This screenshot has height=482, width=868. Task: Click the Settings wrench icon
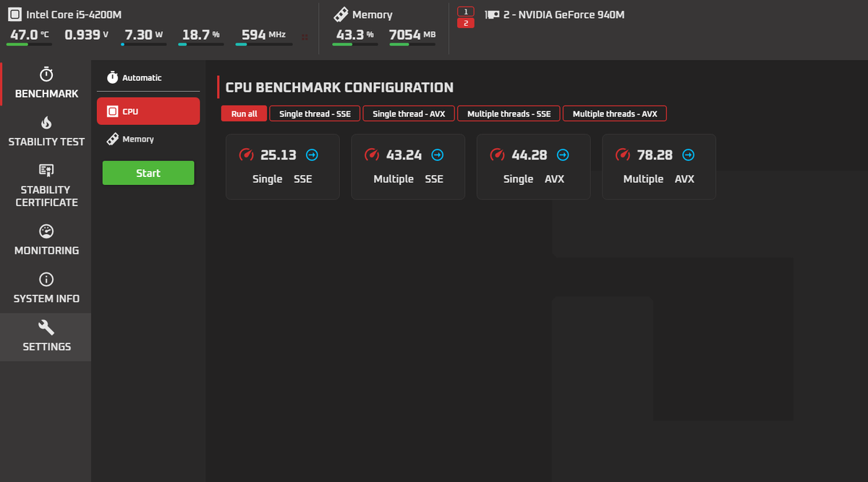(x=46, y=327)
